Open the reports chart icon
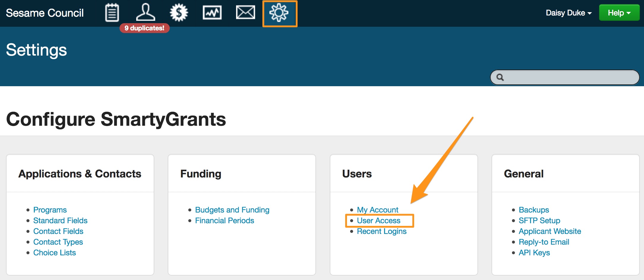644x280 pixels. pos(212,13)
